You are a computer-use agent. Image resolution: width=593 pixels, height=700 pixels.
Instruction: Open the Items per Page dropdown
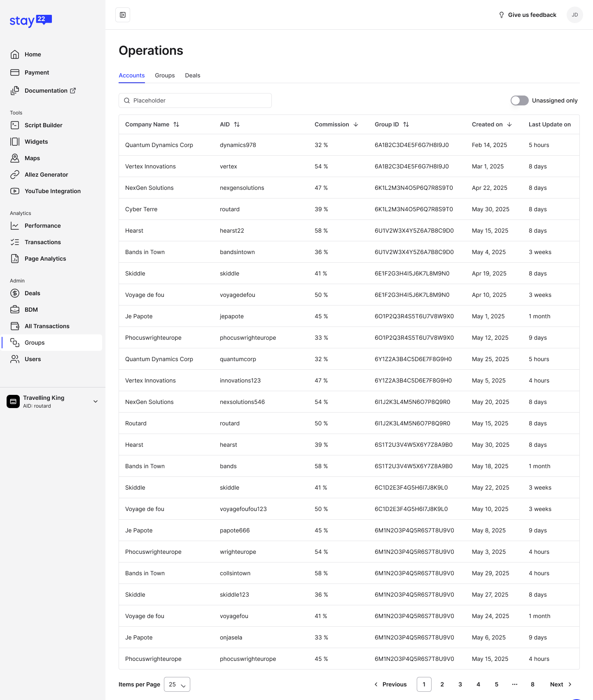click(x=177, y=684)
